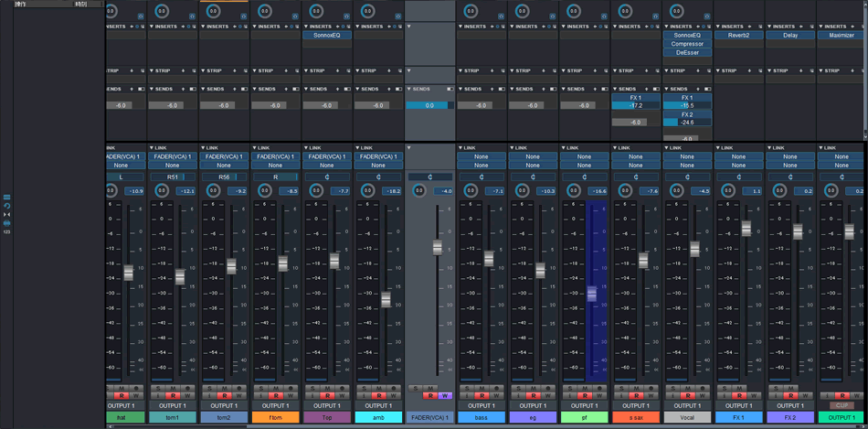Collapse the SENDS section on Vocal channel
The height and width of the screenshot is (429, 868).
pos(667,89)
